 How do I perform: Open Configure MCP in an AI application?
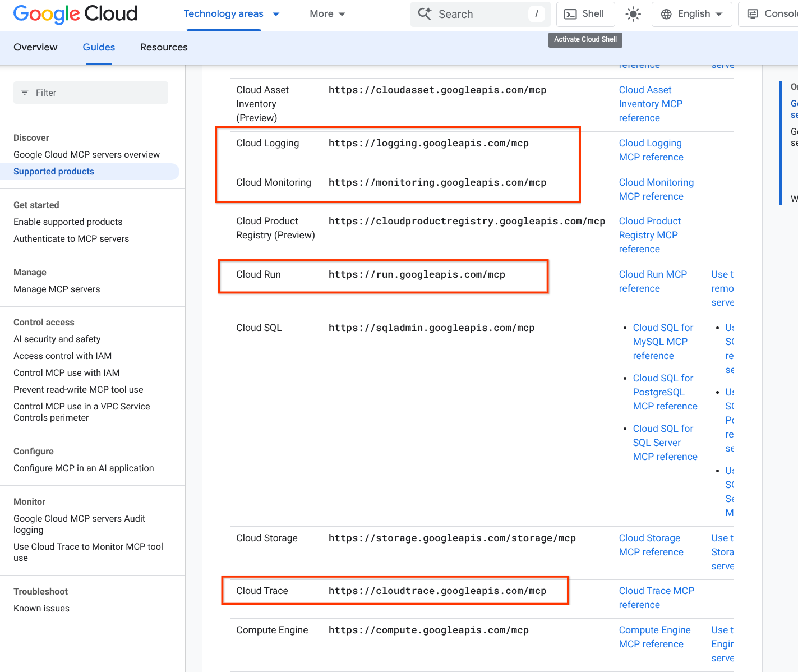84,468
